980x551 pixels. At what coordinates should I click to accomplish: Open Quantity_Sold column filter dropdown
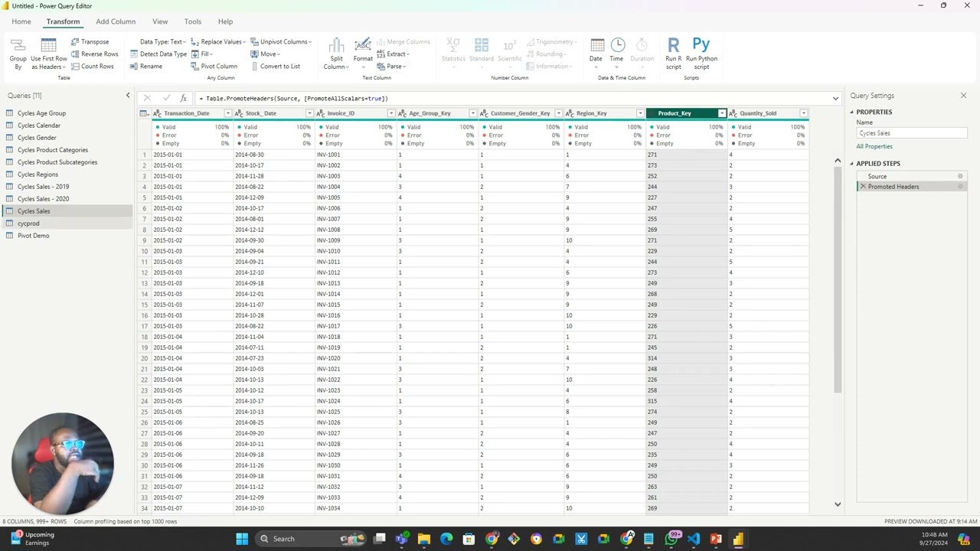tap(803, 113)
